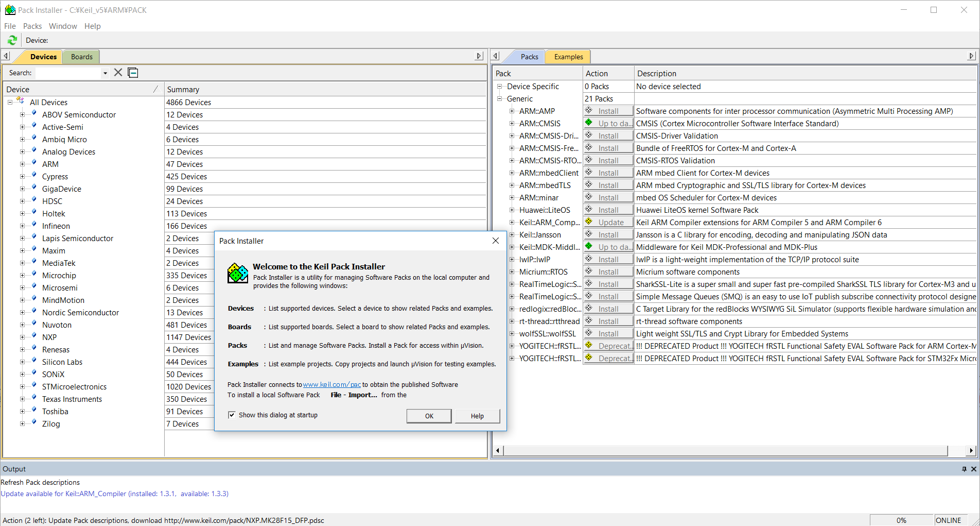Image resolution: width=980 pixels, height=526 pixels.
Task: Open the search dropdown arrow
Action: pyautogui.click(x=105, y=73)
